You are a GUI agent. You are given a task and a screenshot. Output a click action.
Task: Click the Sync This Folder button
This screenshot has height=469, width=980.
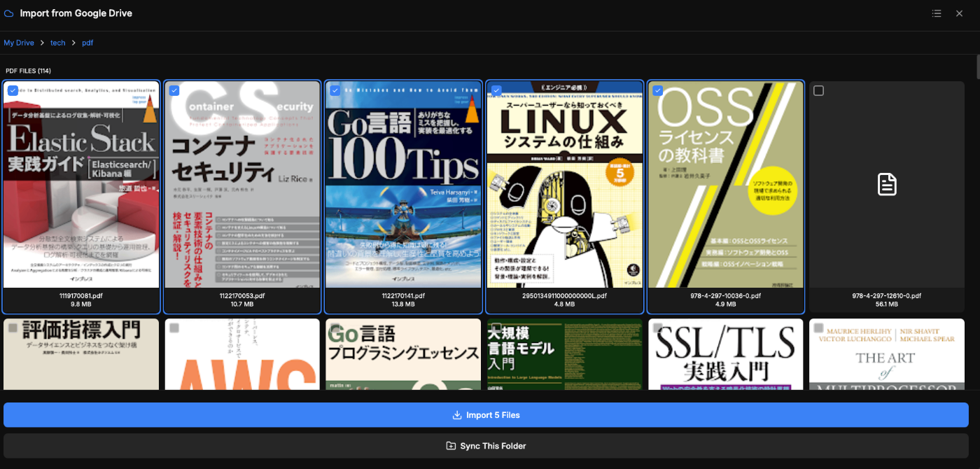point(486,445)
